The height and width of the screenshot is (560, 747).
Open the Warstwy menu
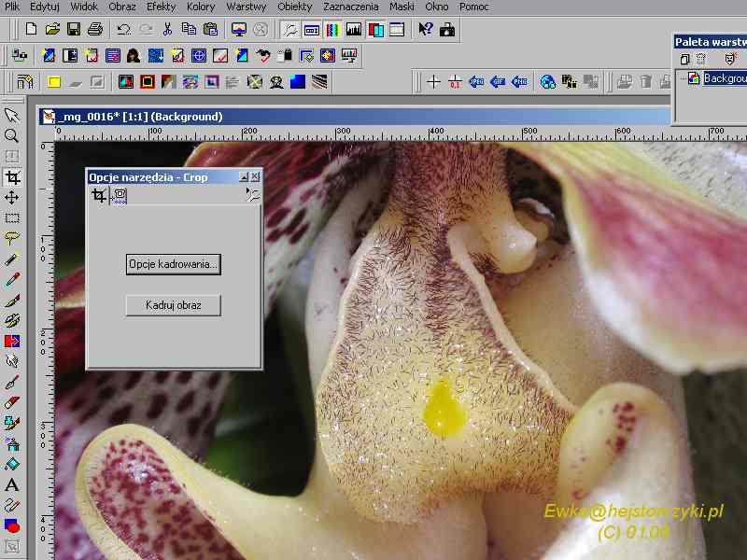point(246,7)
